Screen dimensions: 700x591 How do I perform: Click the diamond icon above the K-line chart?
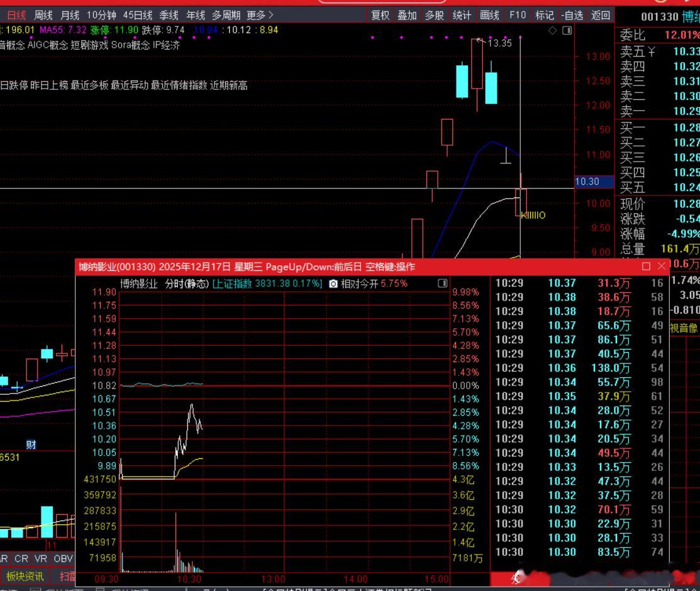point(552,30)
